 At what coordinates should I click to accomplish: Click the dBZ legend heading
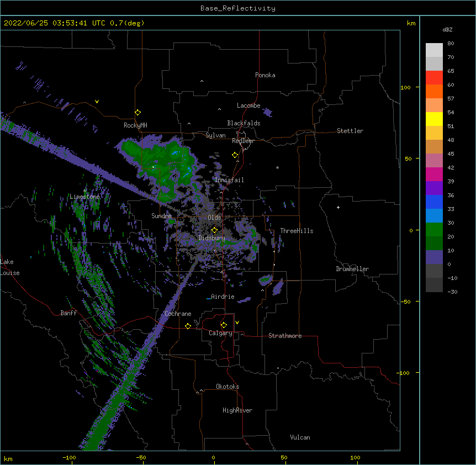(447, 29)
